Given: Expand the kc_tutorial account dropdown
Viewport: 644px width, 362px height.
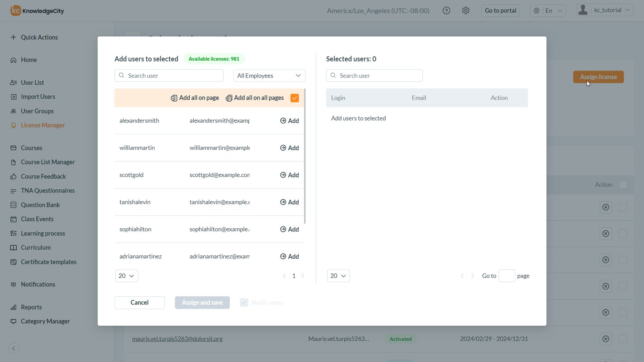Looking at the screenshot, I should (628, 10).
